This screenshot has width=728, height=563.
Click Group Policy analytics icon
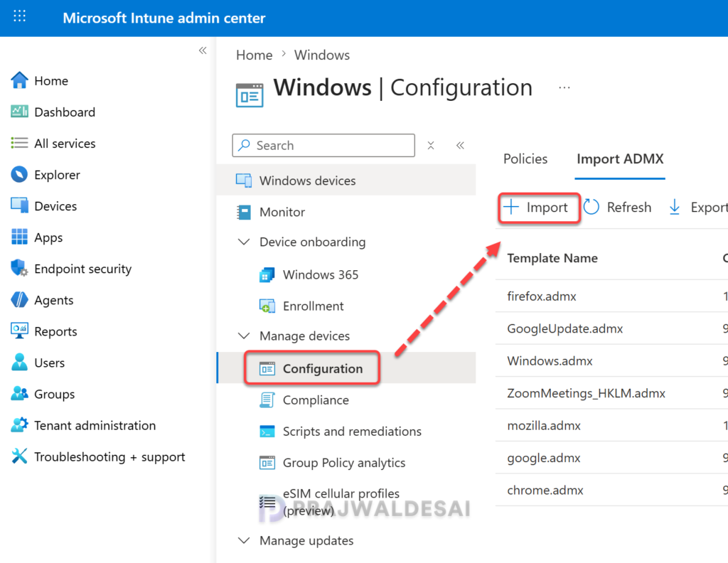click(x=267, y=463)
